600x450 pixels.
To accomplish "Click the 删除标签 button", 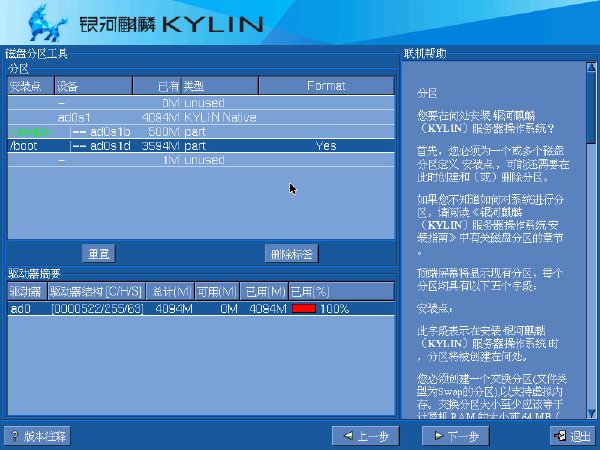I will tap(292, 254).
